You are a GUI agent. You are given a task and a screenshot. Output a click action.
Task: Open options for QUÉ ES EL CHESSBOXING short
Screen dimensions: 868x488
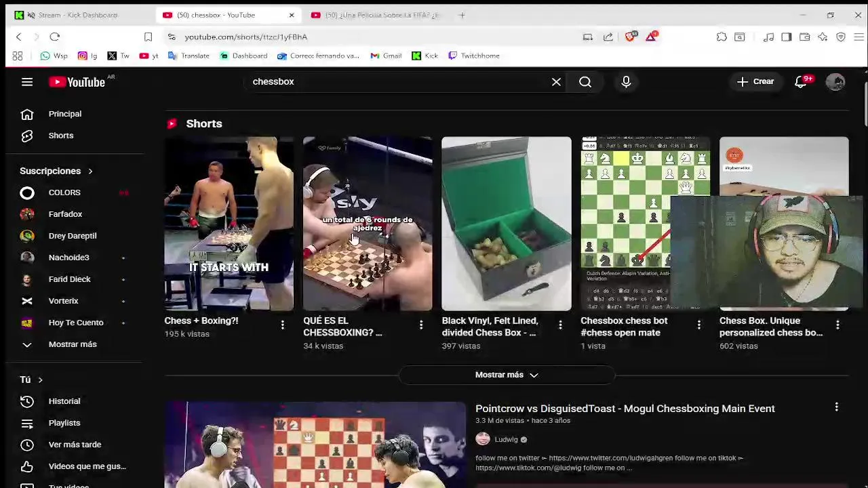(421, 325)
